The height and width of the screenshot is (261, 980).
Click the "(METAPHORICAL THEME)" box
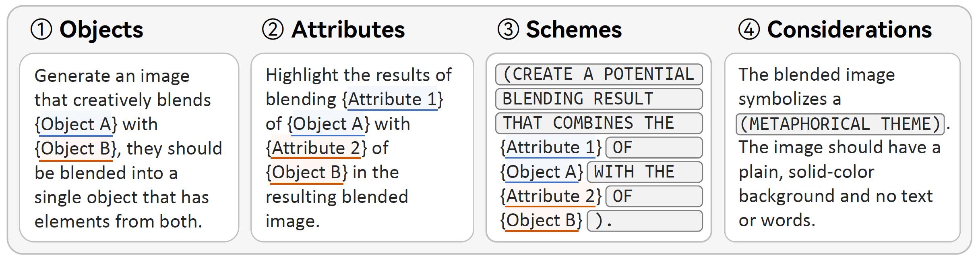pyautogui.click(x=840, y=124)
